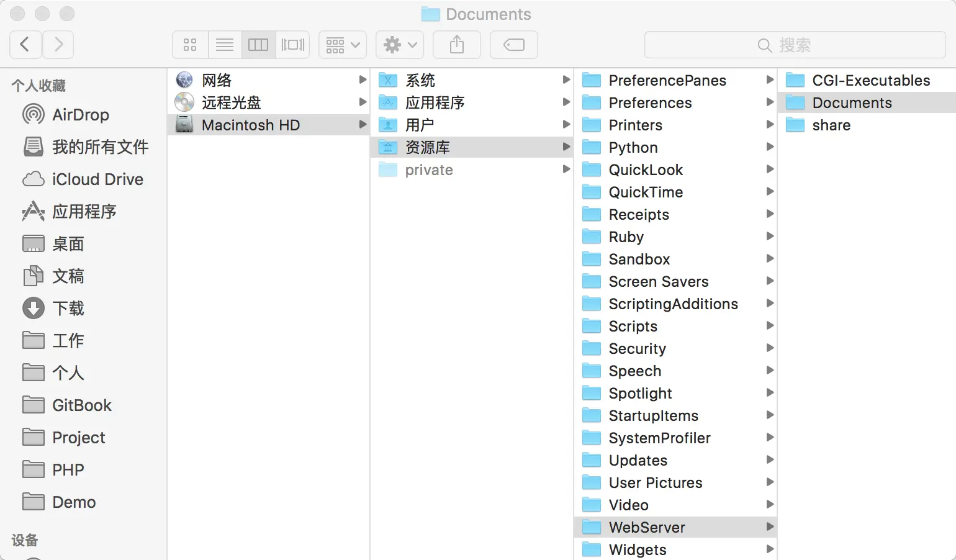This screenshot has width=956, height=560.
Task: Open iCloud Drive from the sidebar
Action: point(96,179)
